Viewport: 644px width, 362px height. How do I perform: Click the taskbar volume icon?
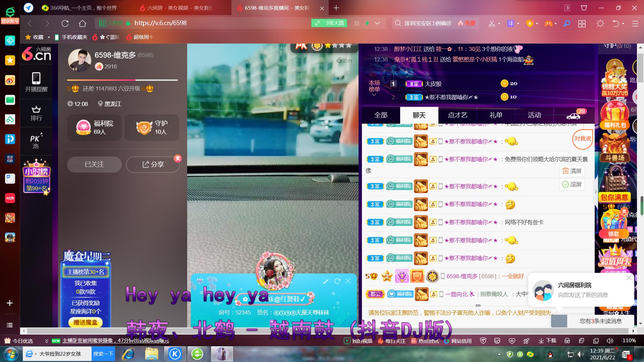tap(581, 354)
